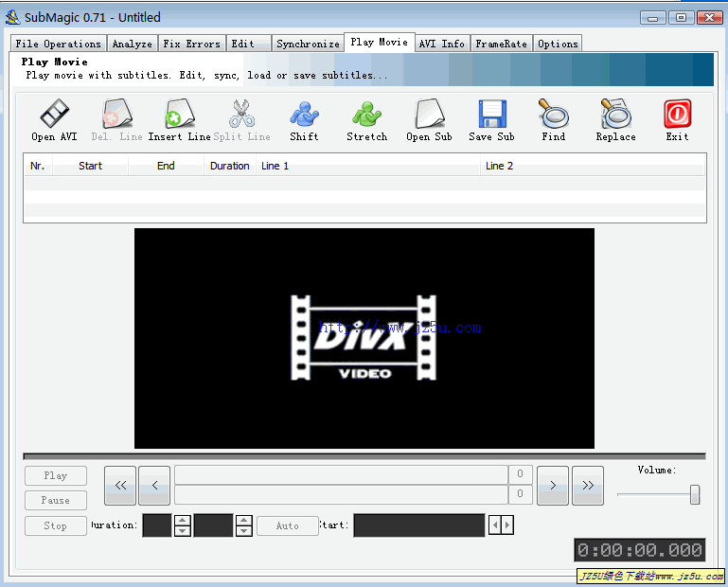This screenshot has height=587, width=728.
Task: Click the Start time input field
Action: [x=419, y=525]
